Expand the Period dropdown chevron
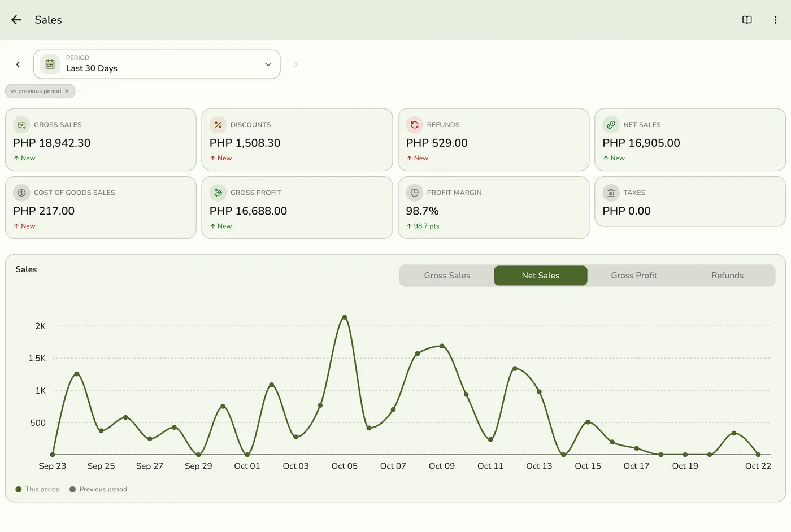This screenshot has width=791, height=532. pyautogui.click(x=268, y=64)
